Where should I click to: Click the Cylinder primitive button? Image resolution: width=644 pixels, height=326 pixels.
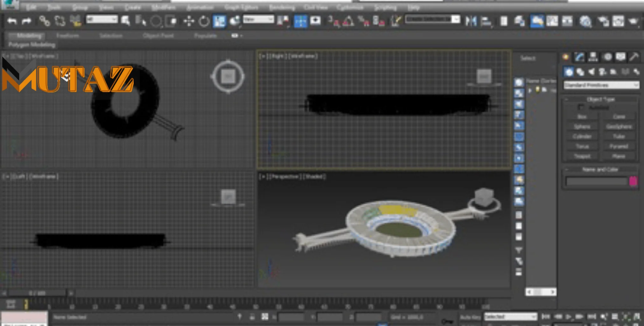(x=582, y=137)
